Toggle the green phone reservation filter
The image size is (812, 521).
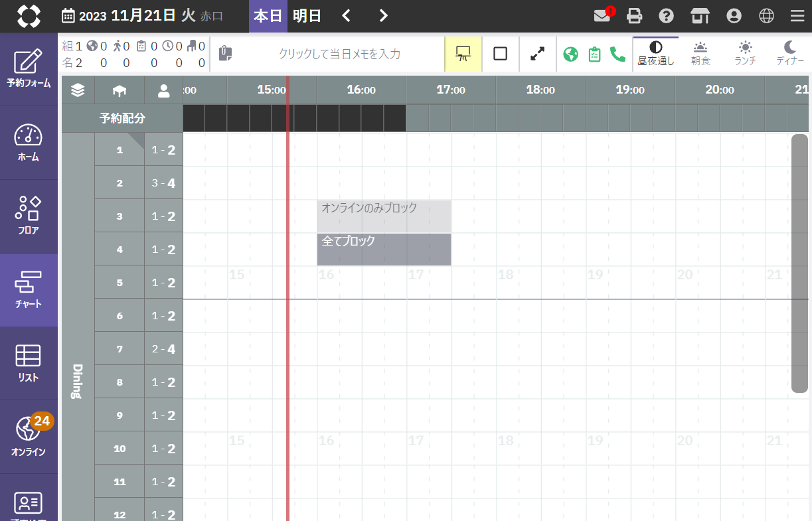point(617,54)
